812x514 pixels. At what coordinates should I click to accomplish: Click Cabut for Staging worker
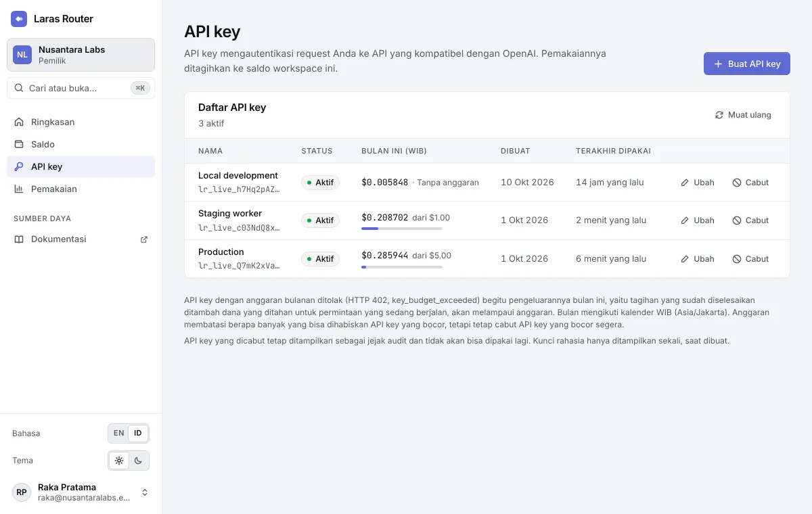tap(750, 220)
